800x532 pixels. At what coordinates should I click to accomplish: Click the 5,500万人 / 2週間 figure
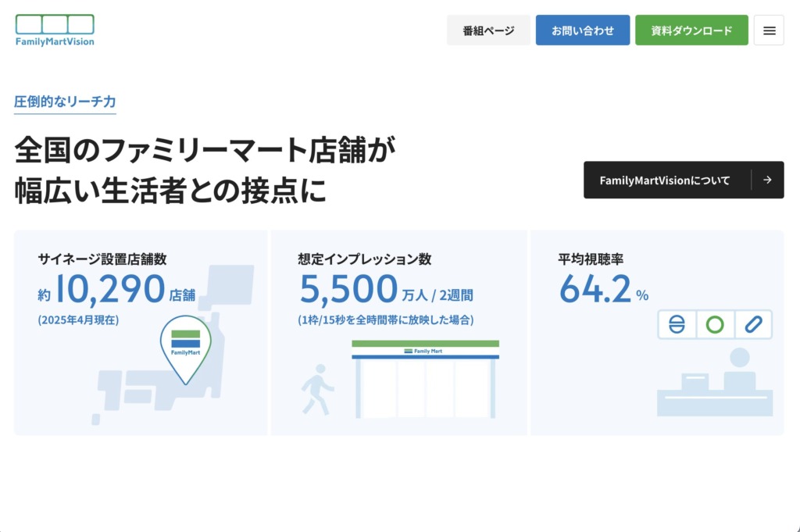point(386,289)
